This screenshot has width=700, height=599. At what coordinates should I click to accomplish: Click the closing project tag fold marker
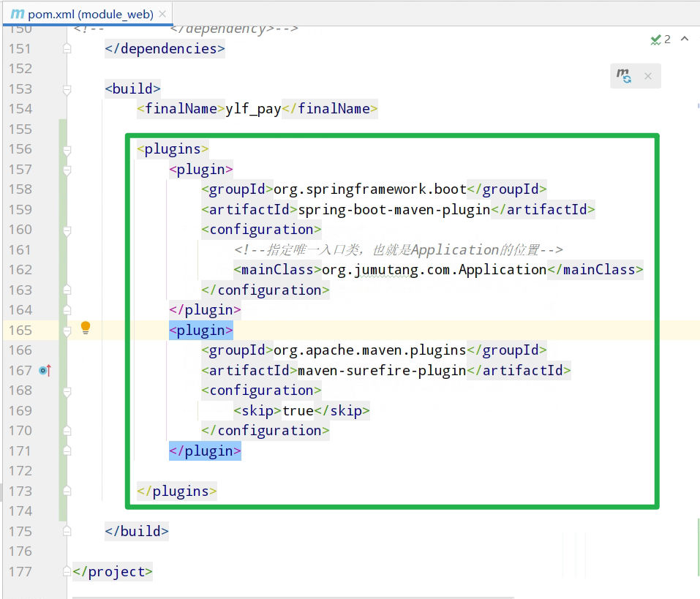coord(67,572)
